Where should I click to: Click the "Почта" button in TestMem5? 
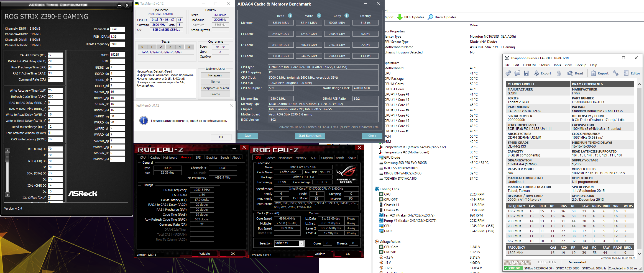click(x=215, y=82)
